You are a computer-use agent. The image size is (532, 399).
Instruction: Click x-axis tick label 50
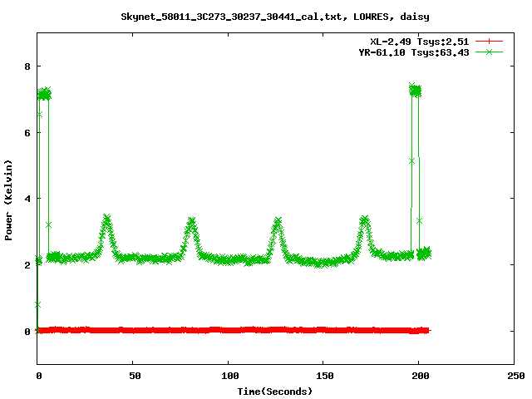(135, 376)
